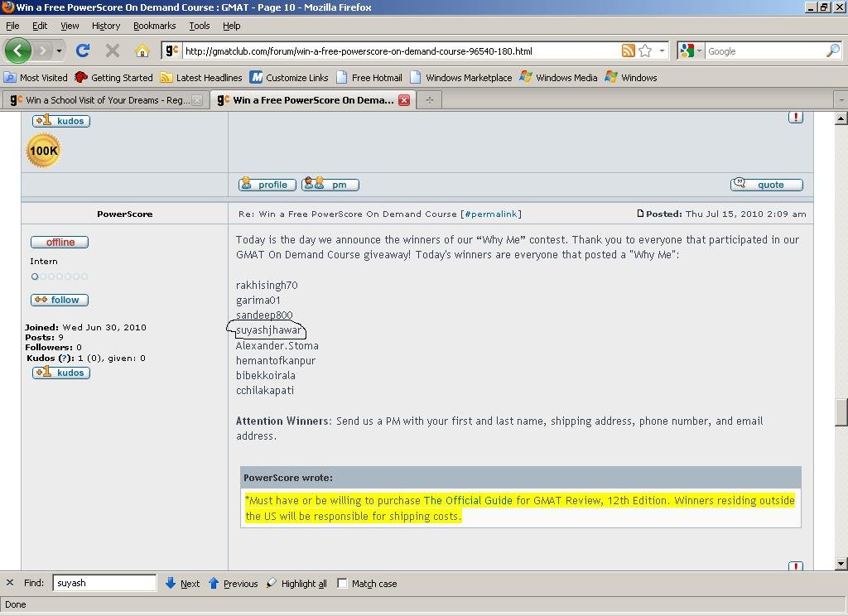Open The Official Guide link

pyautogui.click(x=468, y=501)
